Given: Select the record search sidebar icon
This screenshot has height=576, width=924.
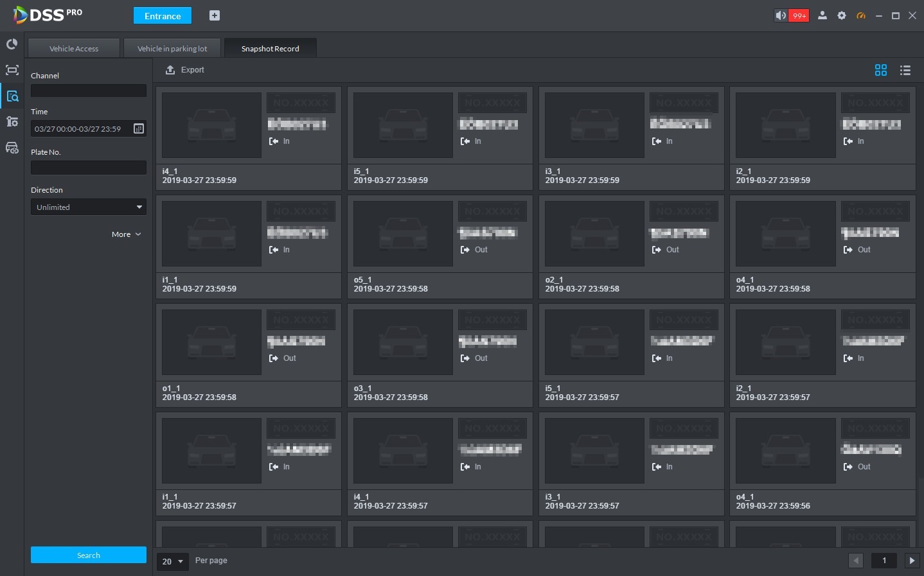Looking at the screenshot, I should tap(12, 96).
